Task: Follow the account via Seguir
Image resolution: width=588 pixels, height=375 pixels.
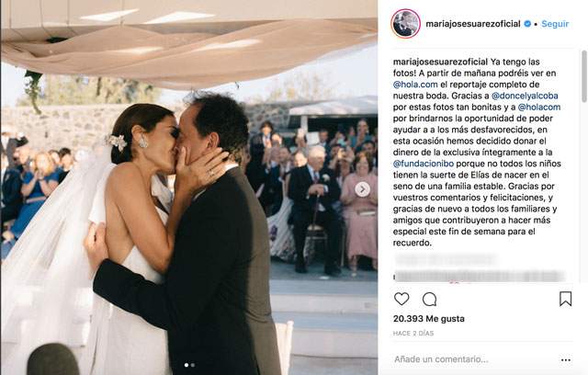Action: [x=555, y=24]
